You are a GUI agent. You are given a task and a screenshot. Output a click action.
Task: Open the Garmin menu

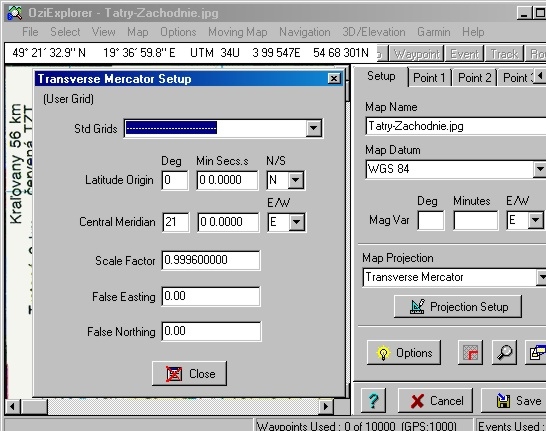point(434,32)
